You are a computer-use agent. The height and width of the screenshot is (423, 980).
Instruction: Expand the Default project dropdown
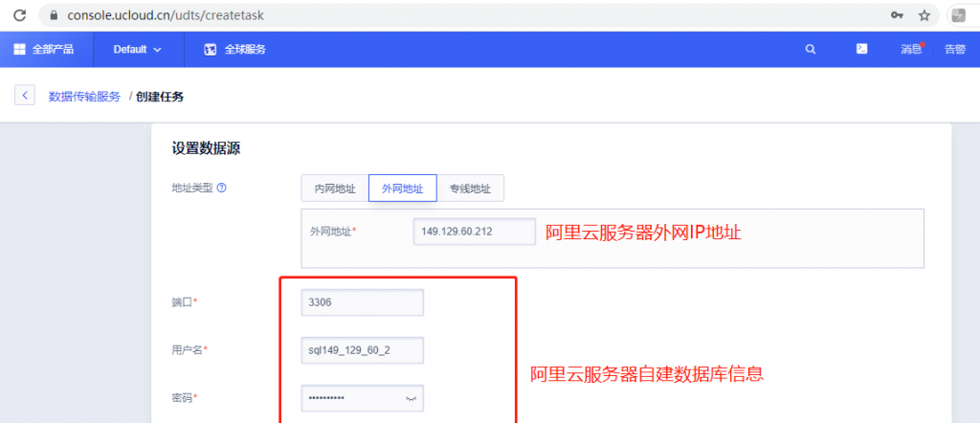pos(138,50)
